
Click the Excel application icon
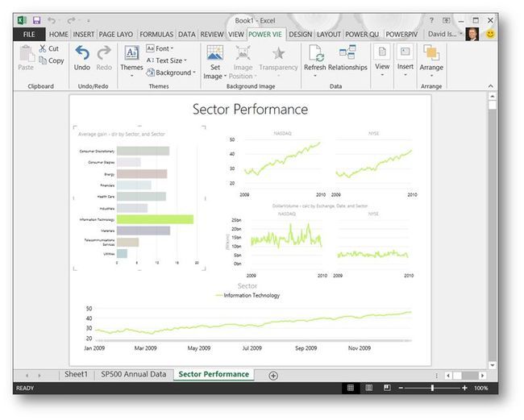click(22, 20)
